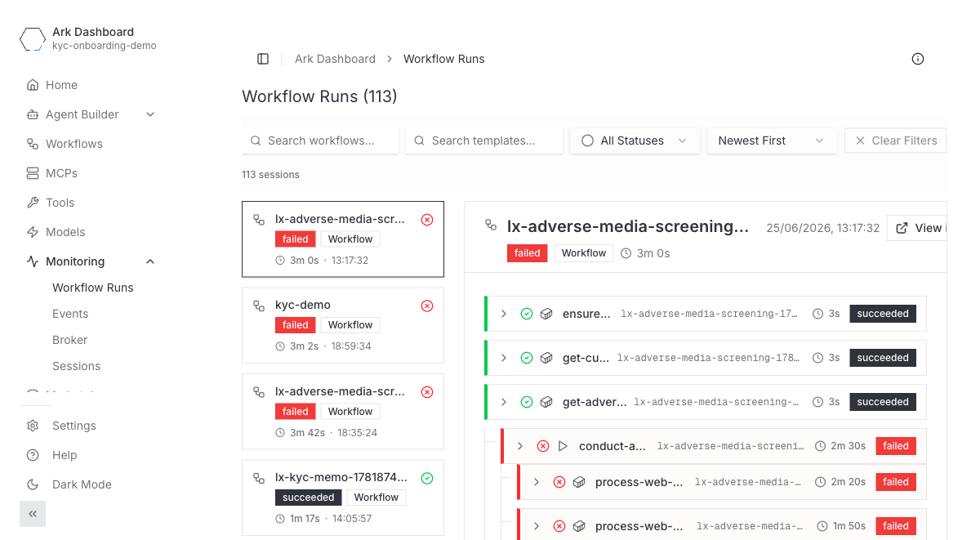Click the red error icon on 2m 20s process-web step
This screenshot has width=980, height=540.
pyautogui.click(x=559, y=482)
